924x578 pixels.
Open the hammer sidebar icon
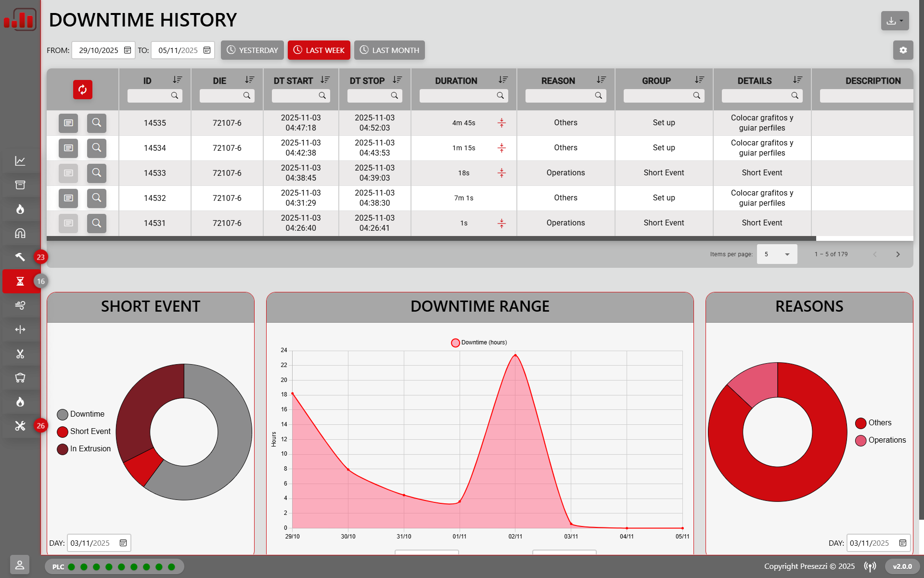point(20,257)
